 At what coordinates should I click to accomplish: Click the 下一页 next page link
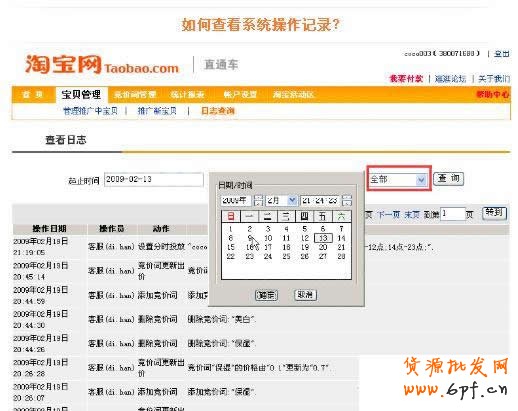pos(389,215)
